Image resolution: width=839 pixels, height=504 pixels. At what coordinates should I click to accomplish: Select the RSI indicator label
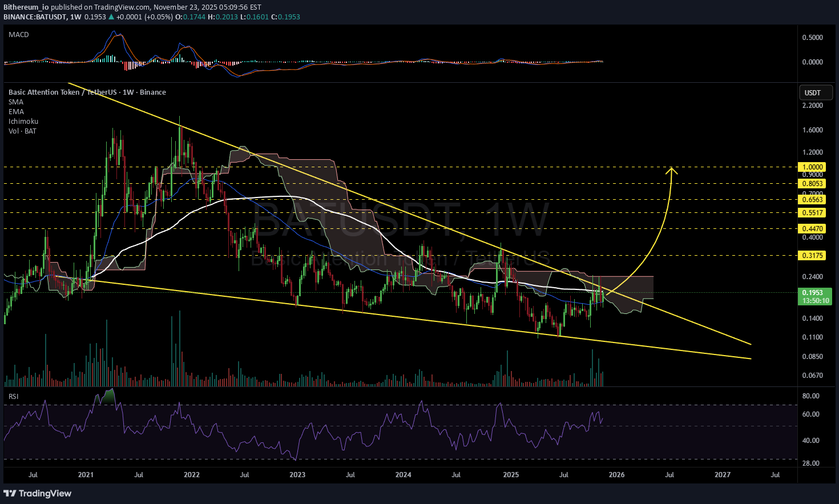click(13, 396)
